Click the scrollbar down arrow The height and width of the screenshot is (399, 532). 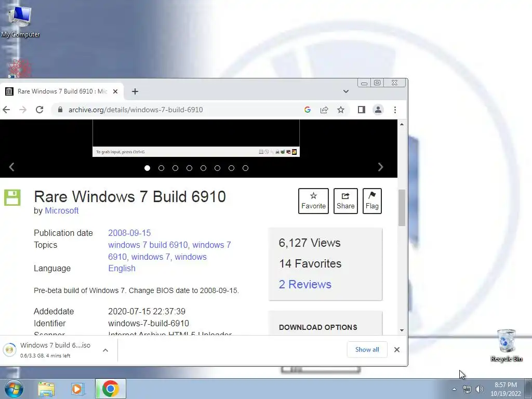402,330
